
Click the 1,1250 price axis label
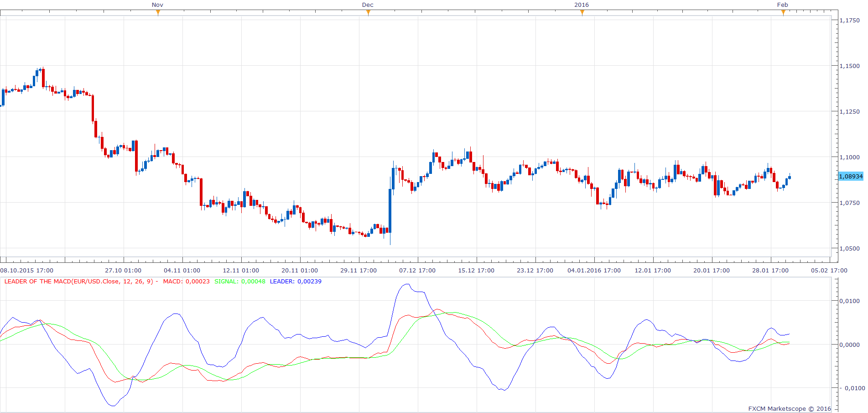tap(850, 111)
